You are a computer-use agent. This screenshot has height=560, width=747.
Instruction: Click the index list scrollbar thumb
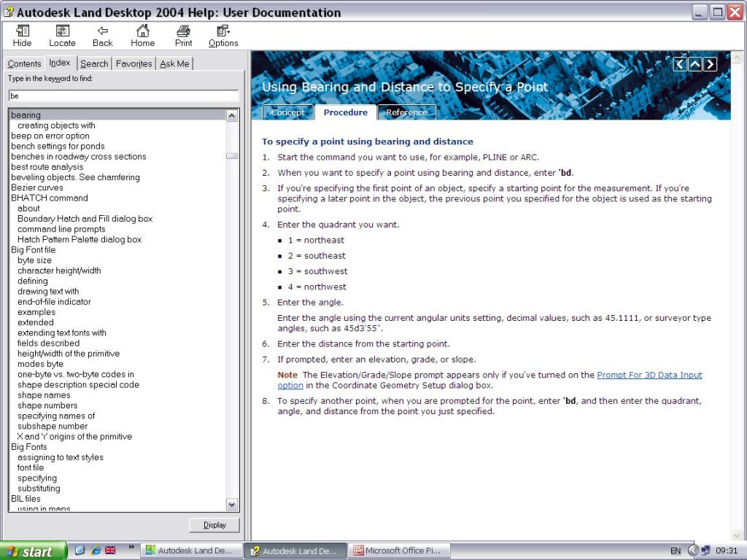point(232,156)
